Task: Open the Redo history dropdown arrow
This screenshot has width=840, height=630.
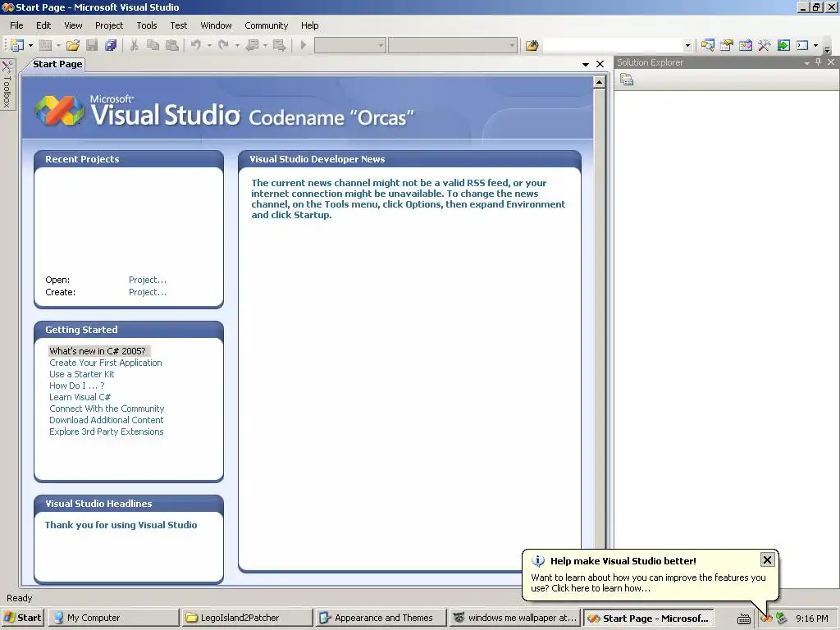Action: [237, 46]
